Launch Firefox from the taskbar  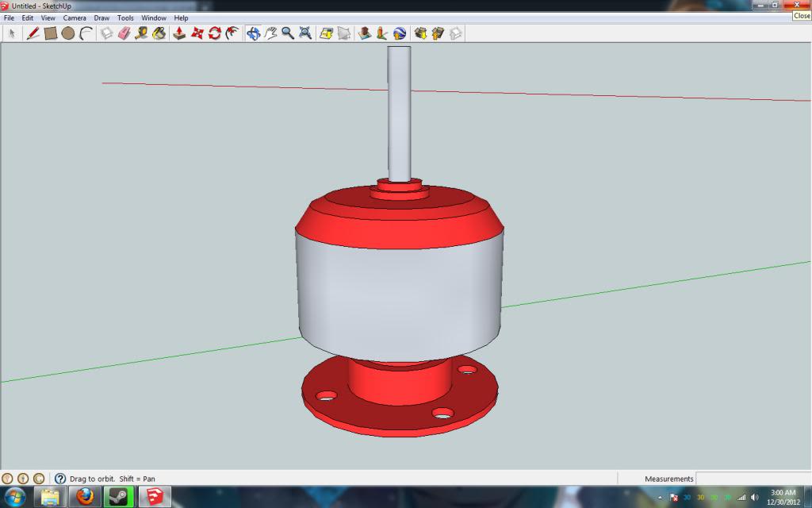click(83, 498)
